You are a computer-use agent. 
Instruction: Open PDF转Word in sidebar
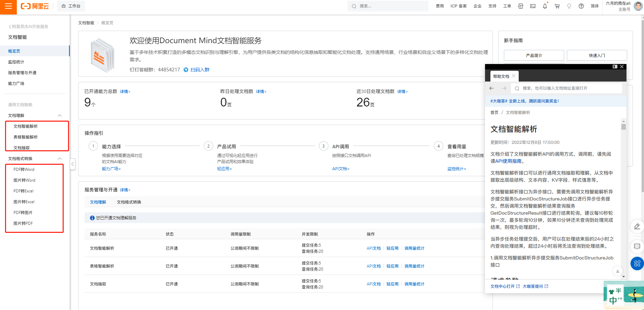(x=24, y=169)
